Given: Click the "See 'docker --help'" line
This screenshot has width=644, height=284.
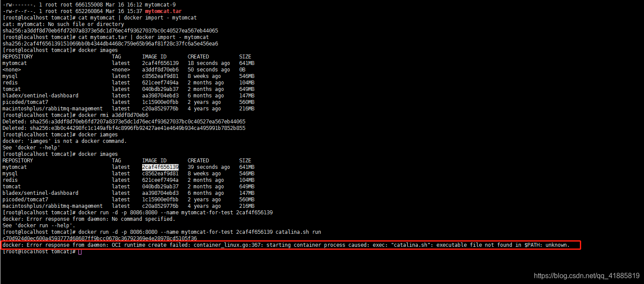Looking at the screenshot, I should (31, 148).
